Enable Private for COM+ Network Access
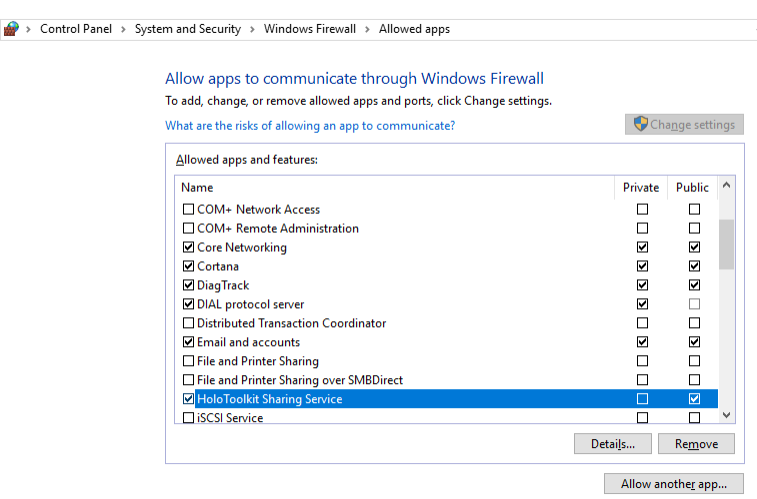This screenshot has height=499, width=757. pos(642,209)
